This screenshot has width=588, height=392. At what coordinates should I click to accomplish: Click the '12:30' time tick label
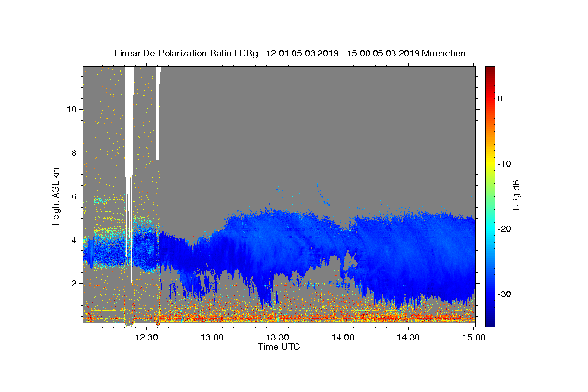click(x=147, y=337)
